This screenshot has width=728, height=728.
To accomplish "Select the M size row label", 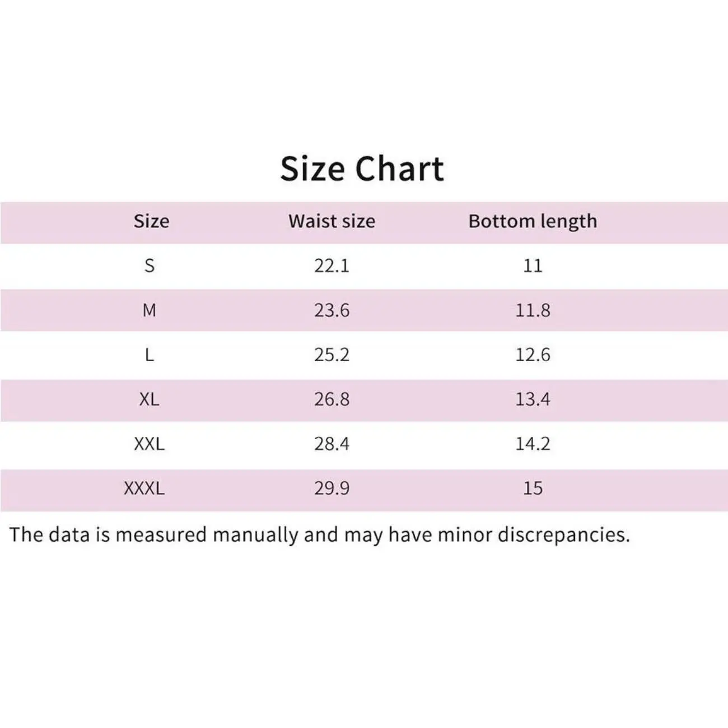I will click(150, 310).
